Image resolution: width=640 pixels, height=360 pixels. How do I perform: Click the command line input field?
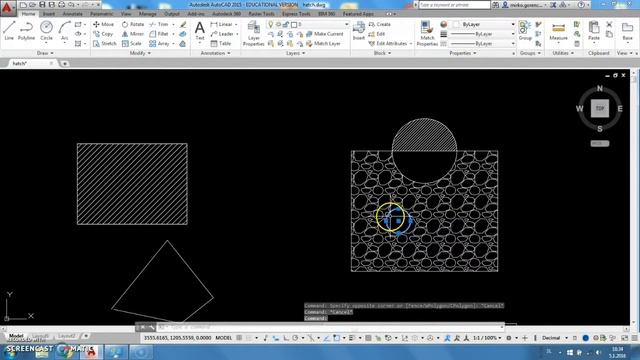331,327
